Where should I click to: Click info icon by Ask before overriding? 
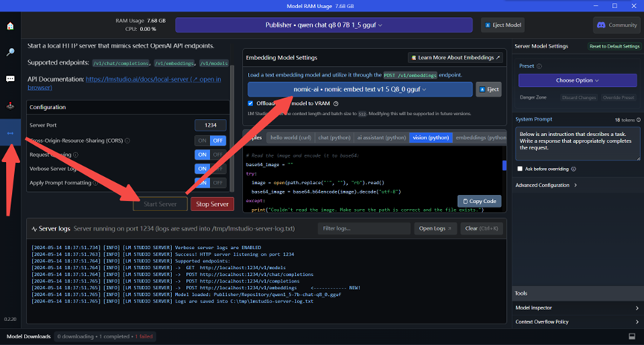(x=573, y=169)
